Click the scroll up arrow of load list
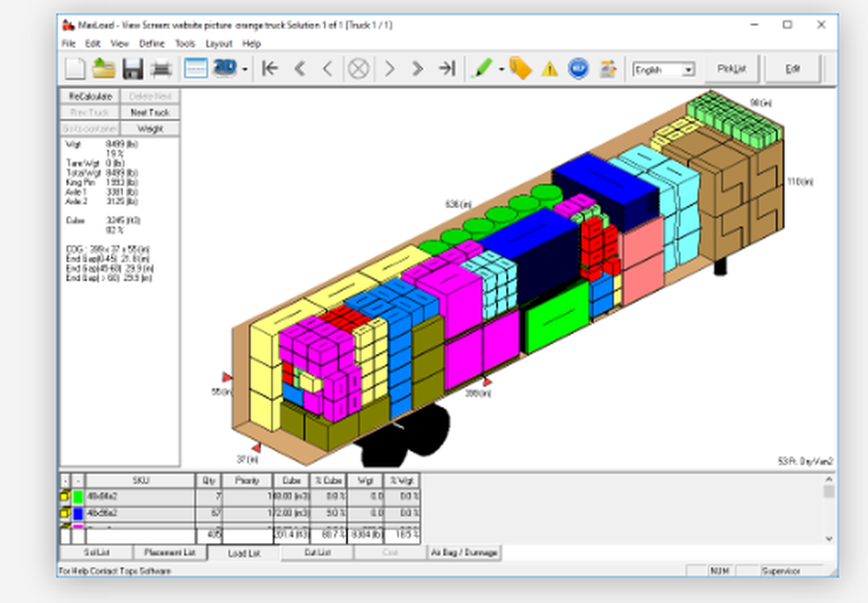Image resolution: width=868 pixels, height=603 pixels. click(x=829, y=480)
